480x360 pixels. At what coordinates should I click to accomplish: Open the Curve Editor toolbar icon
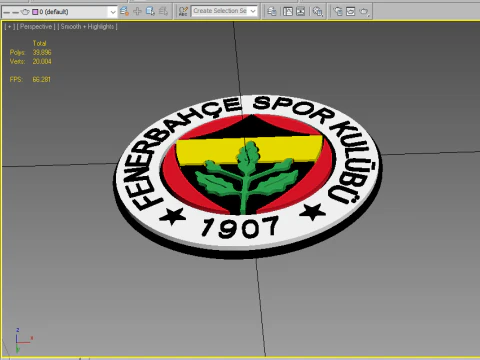288,11
